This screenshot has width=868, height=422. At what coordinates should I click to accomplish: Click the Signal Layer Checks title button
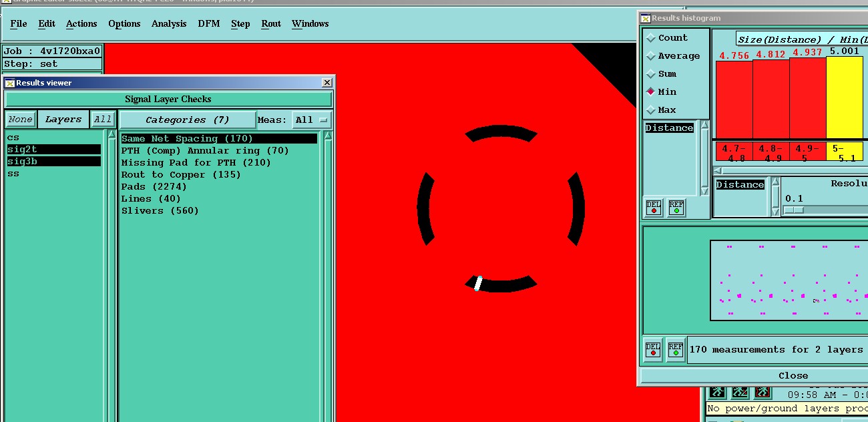(168, 99)
